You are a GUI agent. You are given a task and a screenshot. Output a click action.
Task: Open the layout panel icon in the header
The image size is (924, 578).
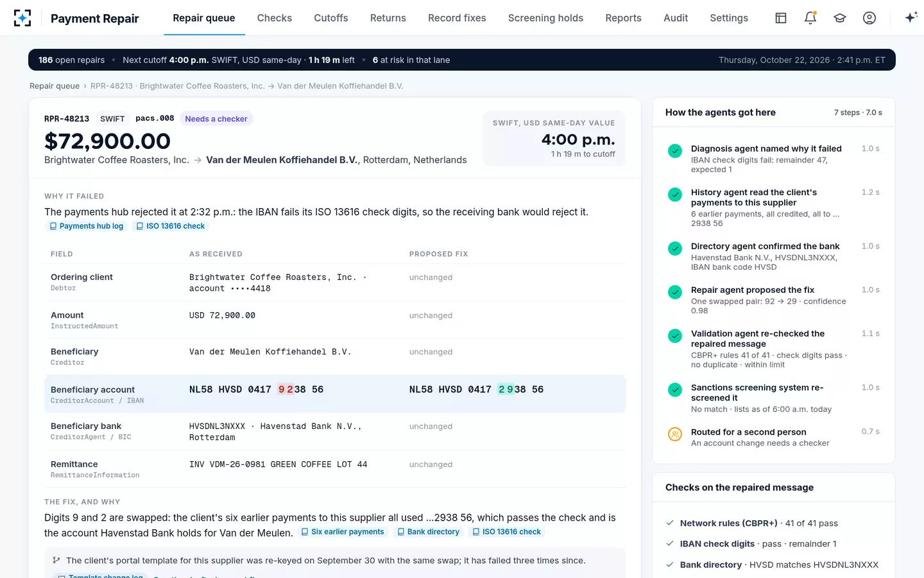781,18
